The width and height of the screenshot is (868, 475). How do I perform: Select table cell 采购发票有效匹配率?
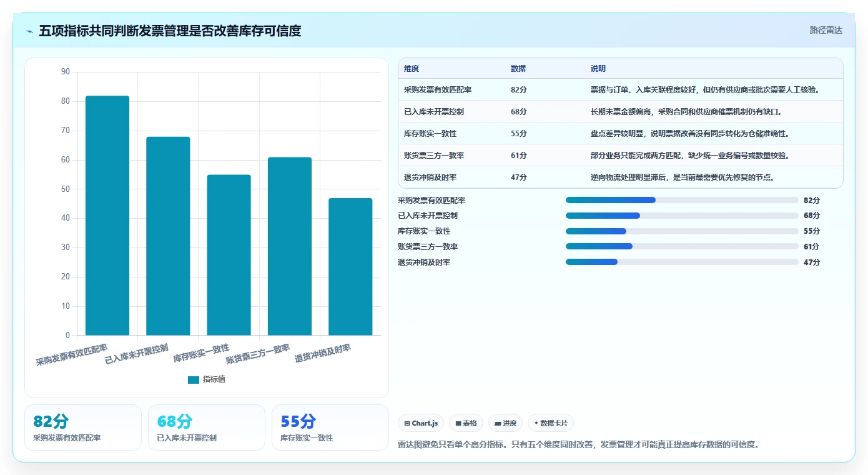pyautogui.click(x=438, y=89)
